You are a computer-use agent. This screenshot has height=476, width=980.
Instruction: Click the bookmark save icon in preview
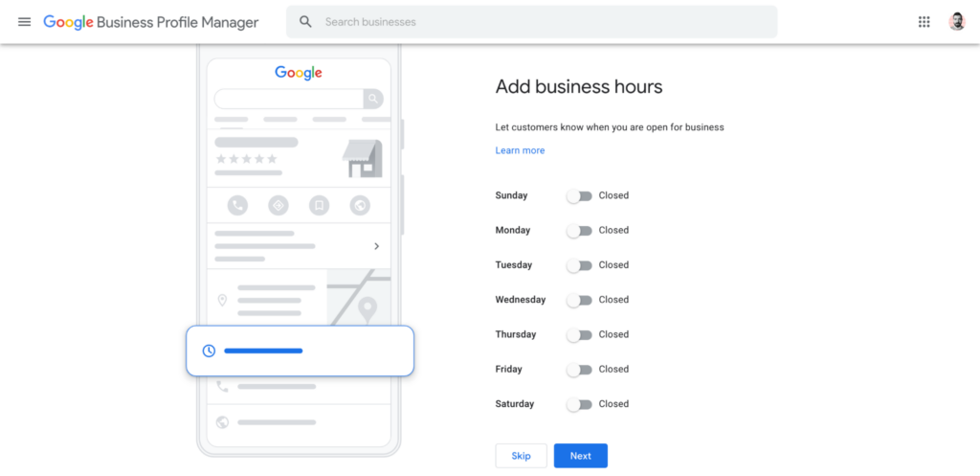click(x=319, y=205)
